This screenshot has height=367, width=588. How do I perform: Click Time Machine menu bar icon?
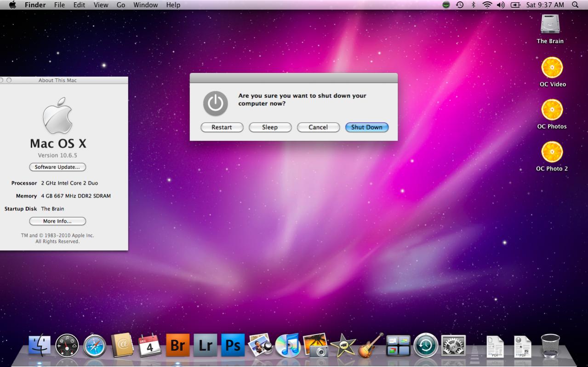(460, 5)
